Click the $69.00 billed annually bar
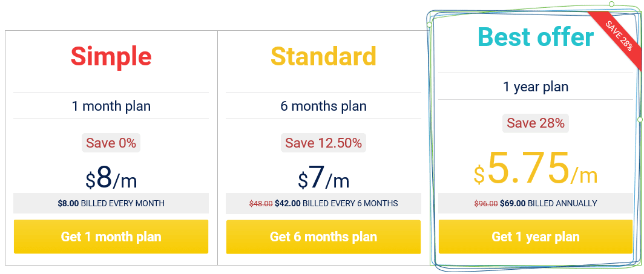The image size is (644, 274). (536, 203)
